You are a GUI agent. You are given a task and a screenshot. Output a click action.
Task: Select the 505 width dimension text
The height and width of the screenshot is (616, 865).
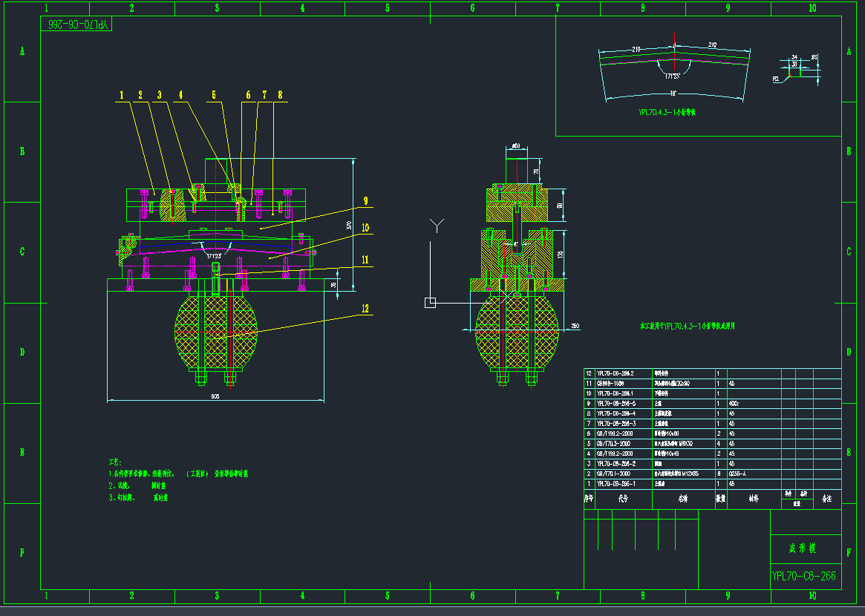pos(215,396)
